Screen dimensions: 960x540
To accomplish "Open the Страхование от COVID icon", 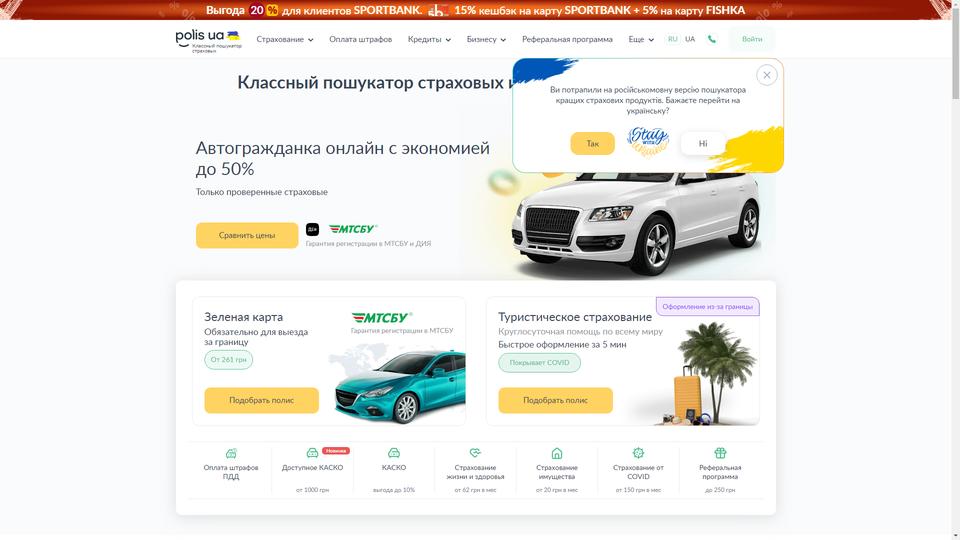I will 638,453.
